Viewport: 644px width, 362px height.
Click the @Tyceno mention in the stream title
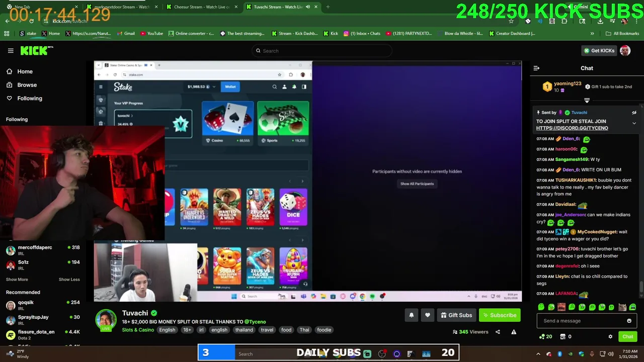click(x=255, y=322)
